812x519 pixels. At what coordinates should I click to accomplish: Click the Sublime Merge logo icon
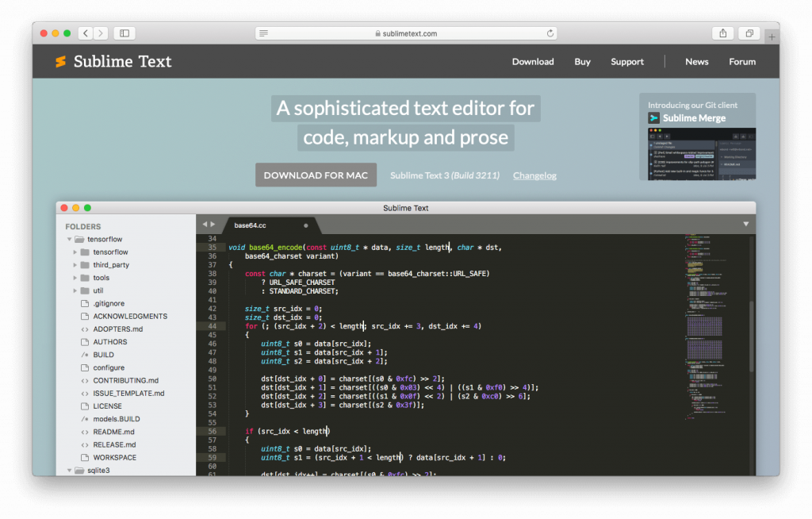[654, 118]
